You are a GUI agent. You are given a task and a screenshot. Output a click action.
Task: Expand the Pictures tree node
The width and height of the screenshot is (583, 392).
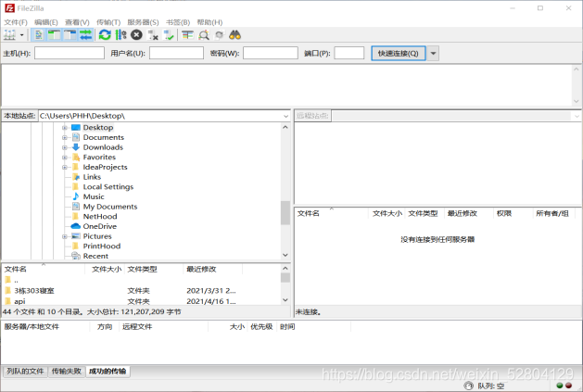[x=65, y=236]
